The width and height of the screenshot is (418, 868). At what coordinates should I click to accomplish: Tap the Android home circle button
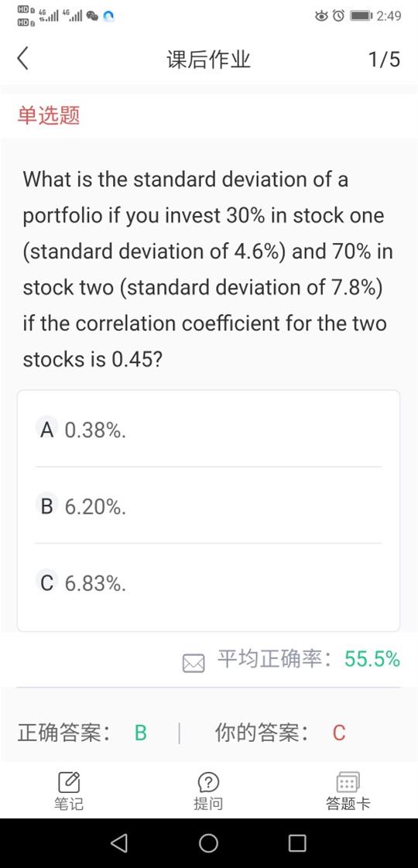[x=209, y=842]
